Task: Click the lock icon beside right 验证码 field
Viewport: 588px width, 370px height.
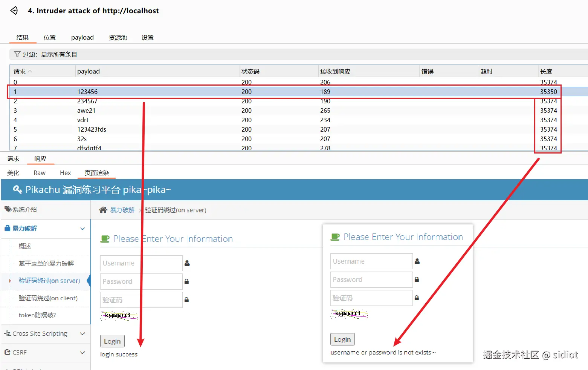Action: (417, 298)
